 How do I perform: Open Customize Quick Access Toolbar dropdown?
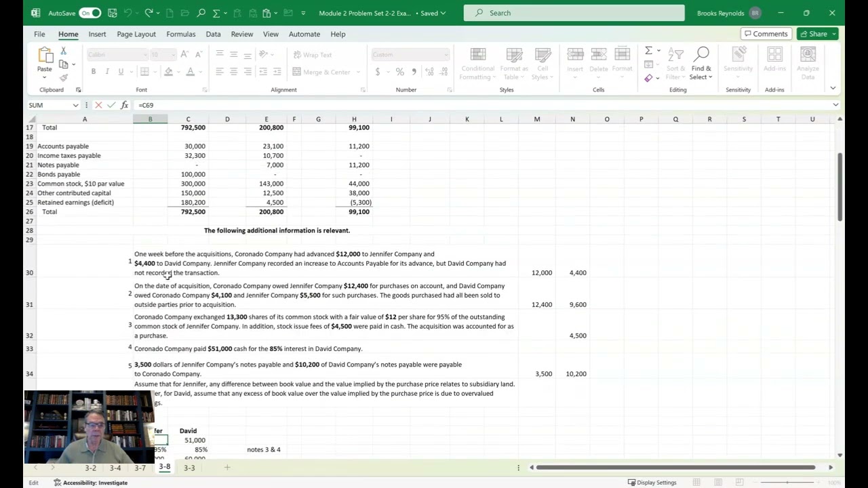coord(303,13)
